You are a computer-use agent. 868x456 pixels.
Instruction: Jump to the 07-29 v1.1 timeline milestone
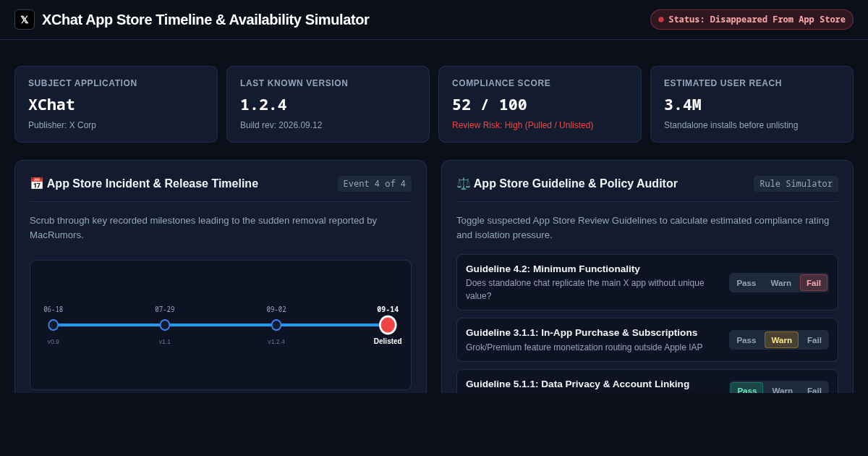pos(165,325)
